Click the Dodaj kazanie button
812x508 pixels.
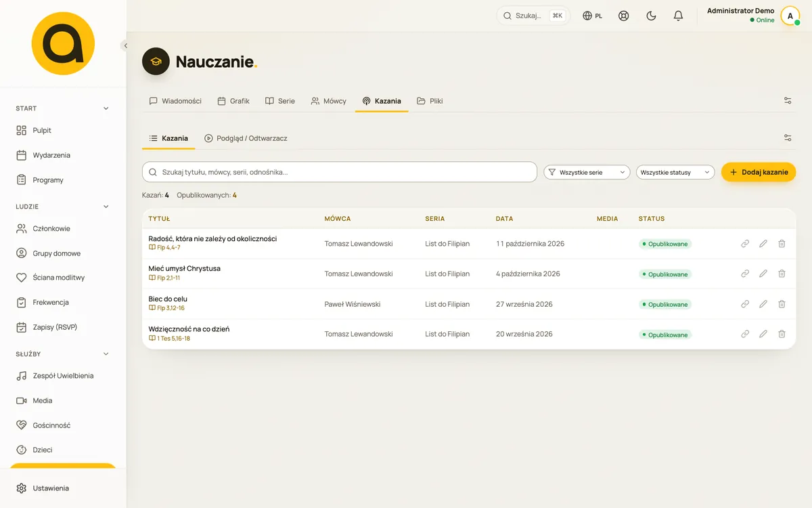click(x=759, y=172)
